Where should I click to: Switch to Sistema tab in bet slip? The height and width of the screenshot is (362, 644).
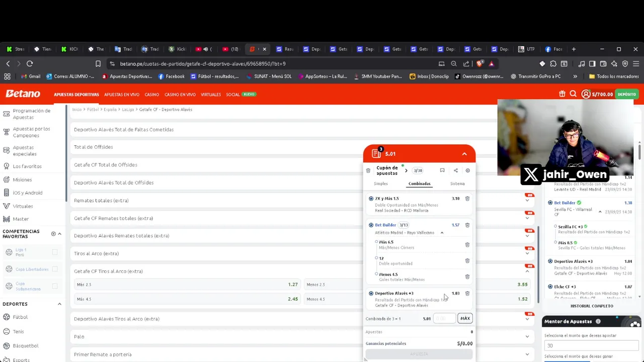point(457,184)
